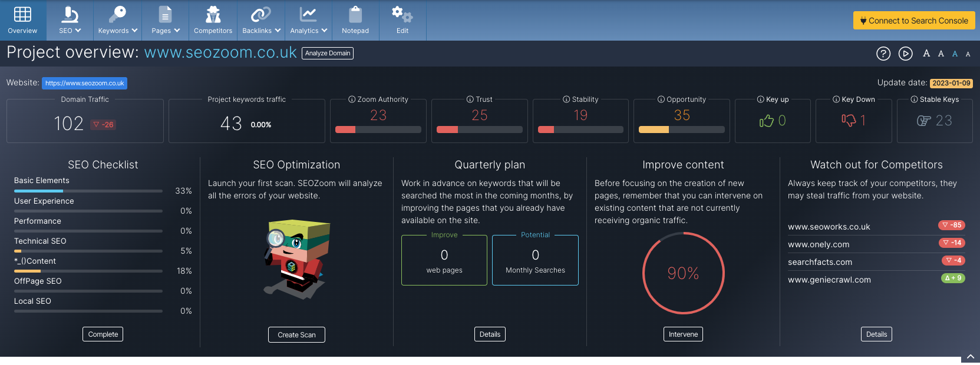Viewport: 980px width, 365px height.
Task: Click the Zoom Authority info icon
Action: [x=352, y=99]
